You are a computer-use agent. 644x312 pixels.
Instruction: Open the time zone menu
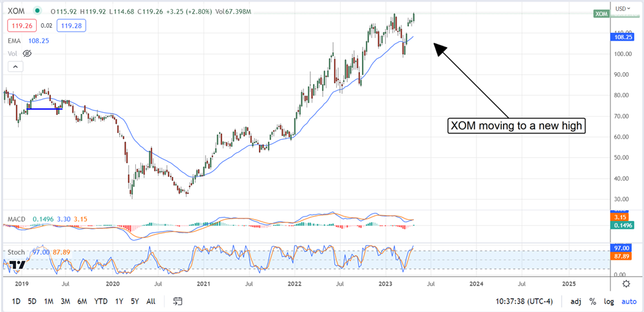522,301
